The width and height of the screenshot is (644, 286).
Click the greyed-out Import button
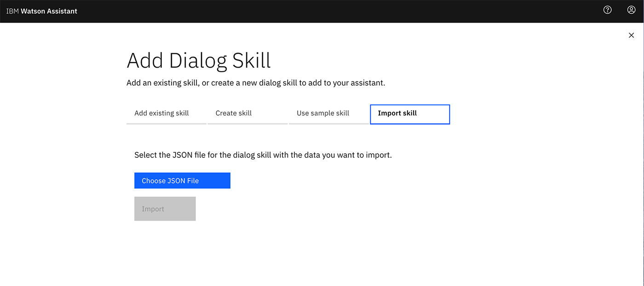pos(165,209)
